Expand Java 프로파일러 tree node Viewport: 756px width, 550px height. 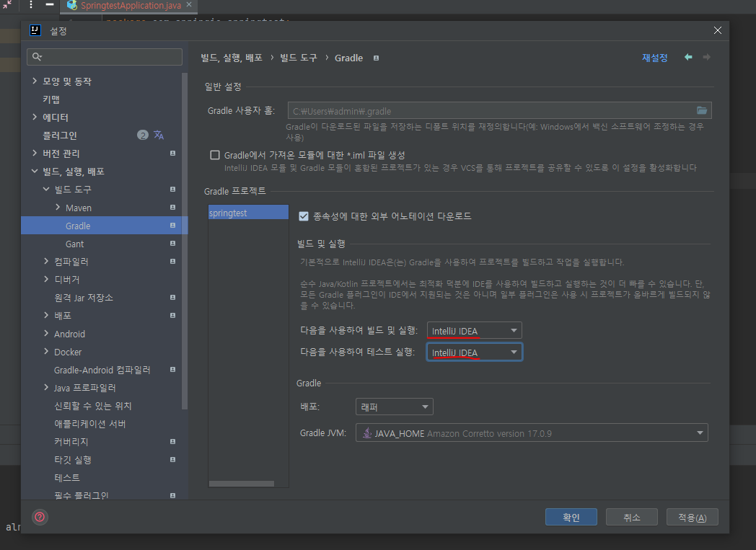click(45, 387)
